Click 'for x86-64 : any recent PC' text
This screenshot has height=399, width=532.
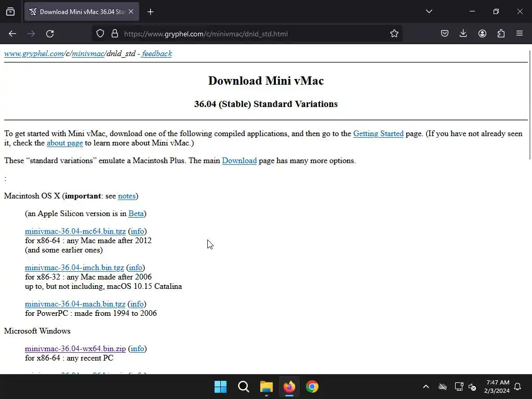(x=69, y=358)
